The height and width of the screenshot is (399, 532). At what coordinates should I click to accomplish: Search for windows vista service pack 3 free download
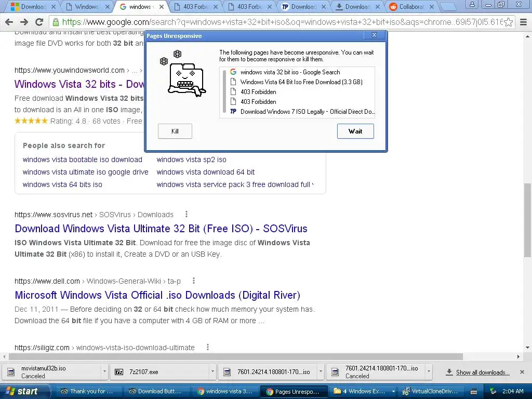(x=235, y=184)
